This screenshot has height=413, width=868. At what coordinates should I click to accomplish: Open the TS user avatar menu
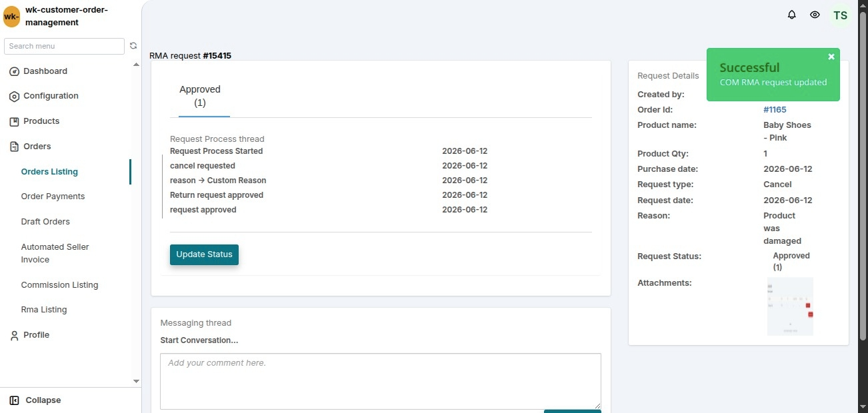tap(841, 15)
